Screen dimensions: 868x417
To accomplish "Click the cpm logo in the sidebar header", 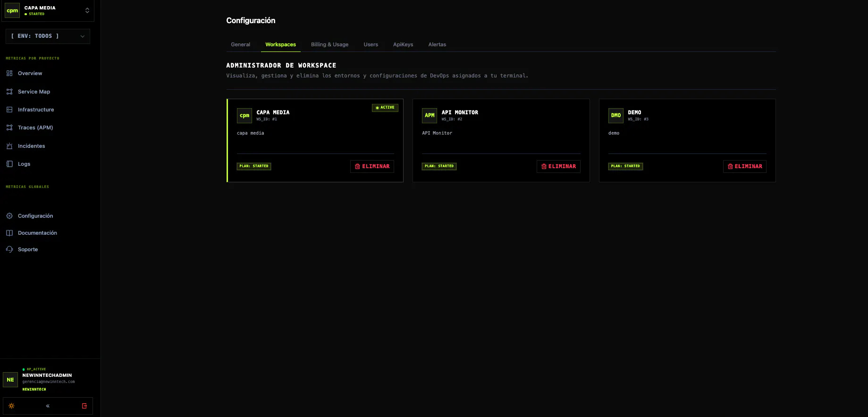I will pos(12,10).
